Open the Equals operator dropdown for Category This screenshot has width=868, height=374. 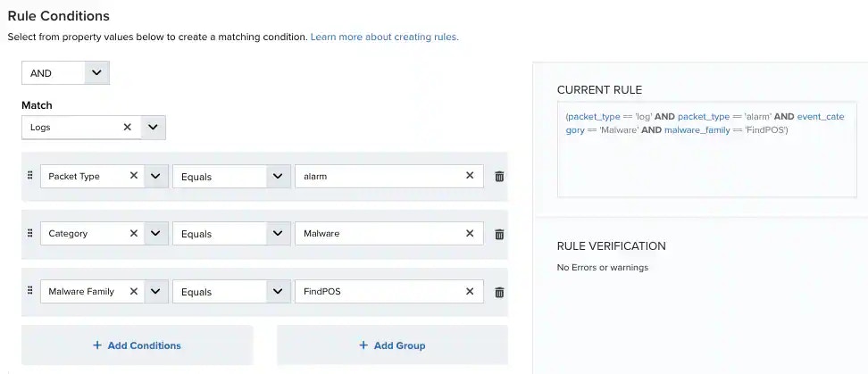click(230, 234)
